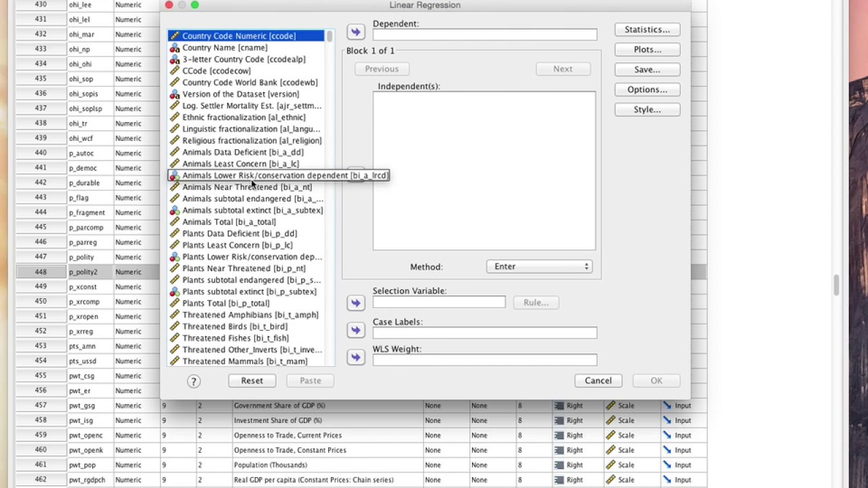The width and height of the screenshot is (868, 488).
Task: Click scale icon of Ethnic fractionalization
Action: [x=175, y=117]
